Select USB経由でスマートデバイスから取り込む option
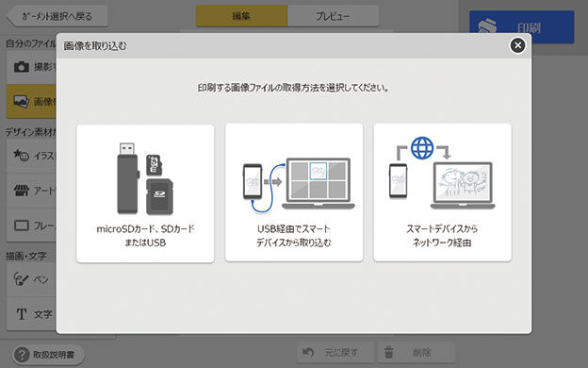Viewport: 588px width, 368px height. tap(294, 192)
